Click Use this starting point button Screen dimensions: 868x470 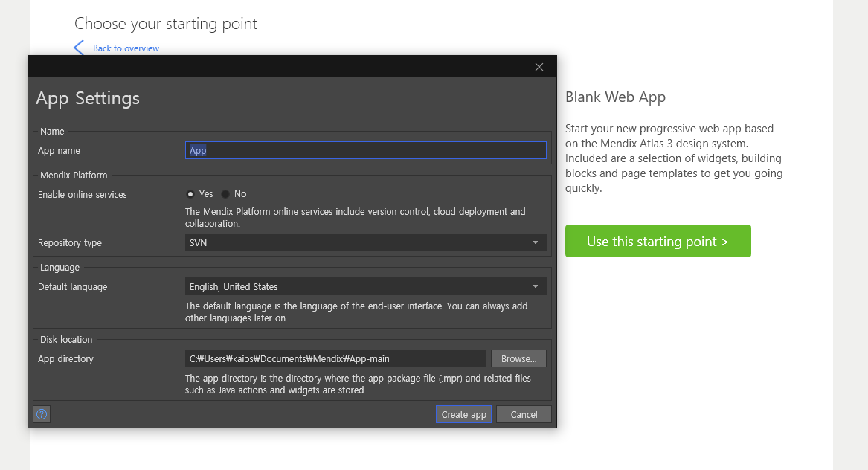coord(658,241)
